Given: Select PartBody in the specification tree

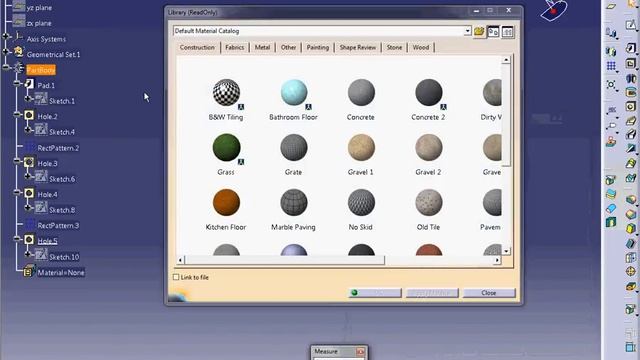Looking at the screenshot, I should click(x=41, y=70).
